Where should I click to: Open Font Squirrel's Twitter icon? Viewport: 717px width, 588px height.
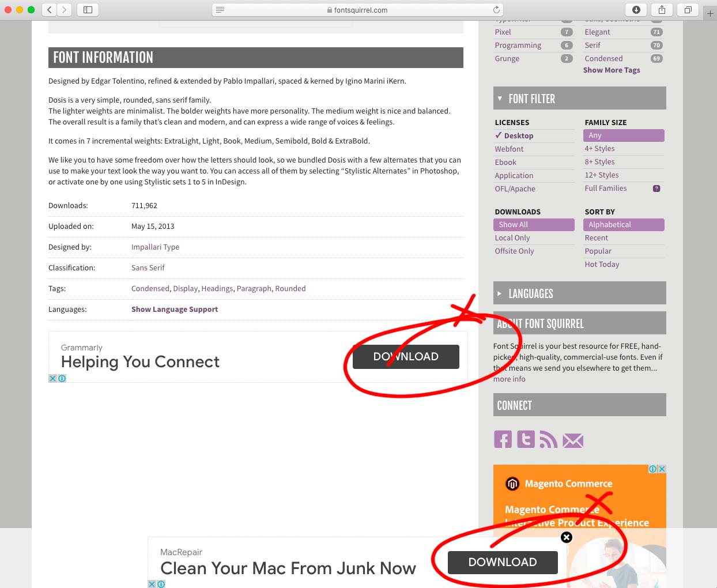[x=526, y=439]
